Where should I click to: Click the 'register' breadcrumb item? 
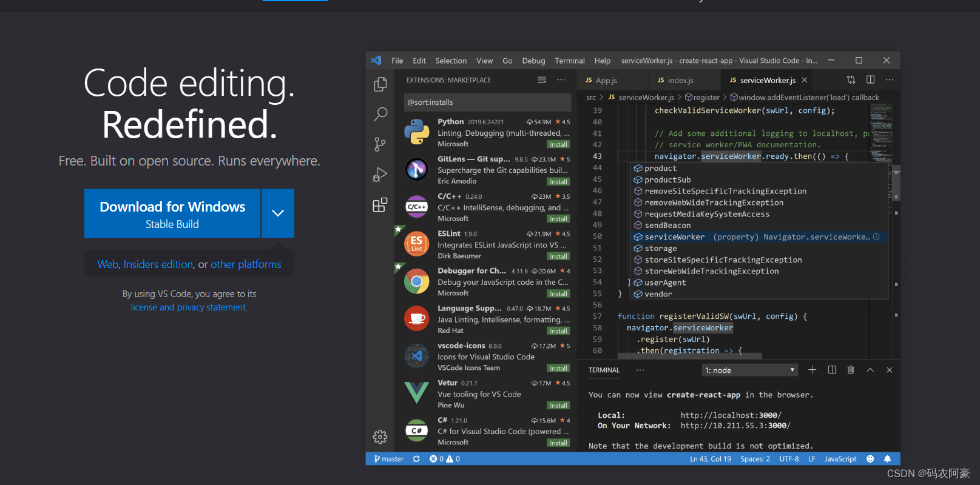click(x=702, y=97)
